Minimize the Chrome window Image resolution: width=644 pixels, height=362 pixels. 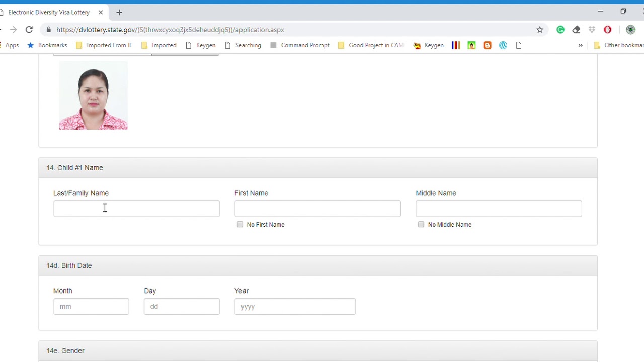600,11
